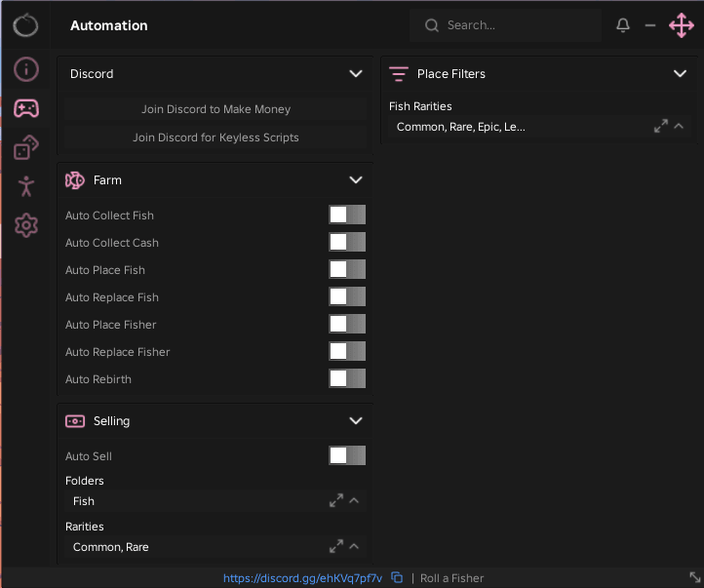Image resolution: width=704 pixels, height=588 pixels.
Task: Open the Rarities dropdown caret
Action: pos(354,546)
